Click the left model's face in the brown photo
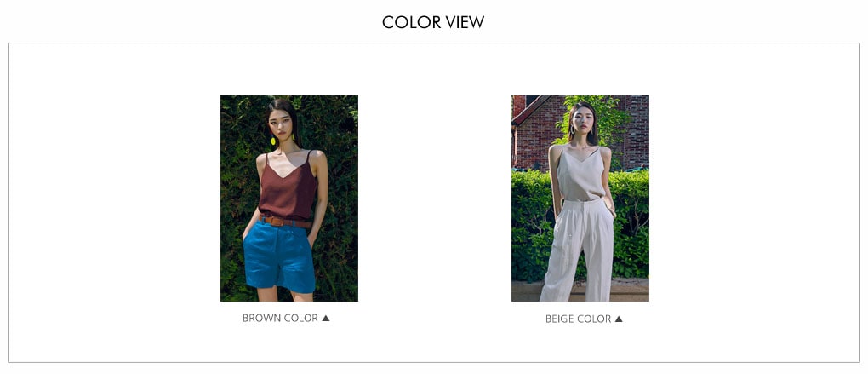 pos(282,126)
